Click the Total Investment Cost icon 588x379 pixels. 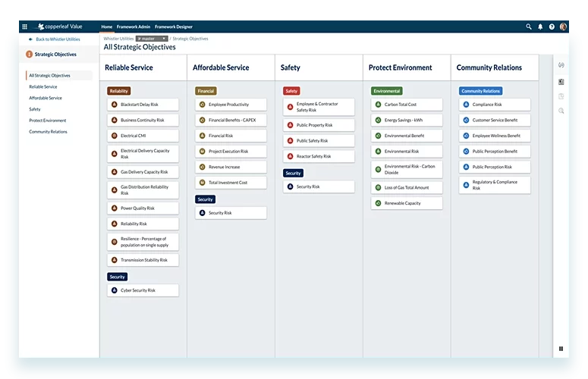pos(202,183)
